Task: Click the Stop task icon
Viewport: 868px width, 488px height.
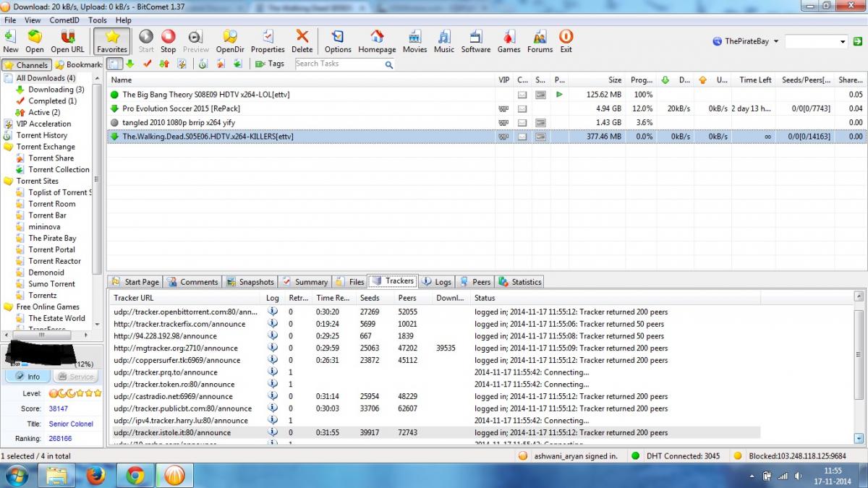Action: (168, 41)
